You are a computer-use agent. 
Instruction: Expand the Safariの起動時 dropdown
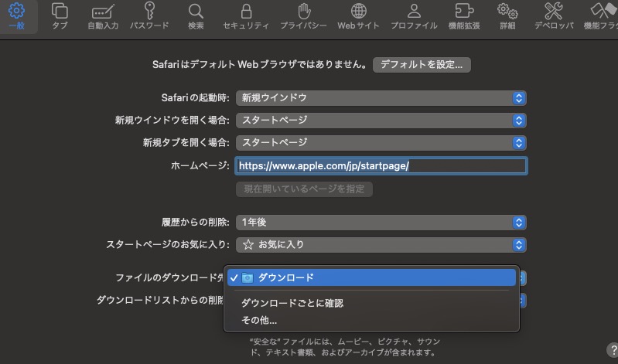click(x=381, y=98)
